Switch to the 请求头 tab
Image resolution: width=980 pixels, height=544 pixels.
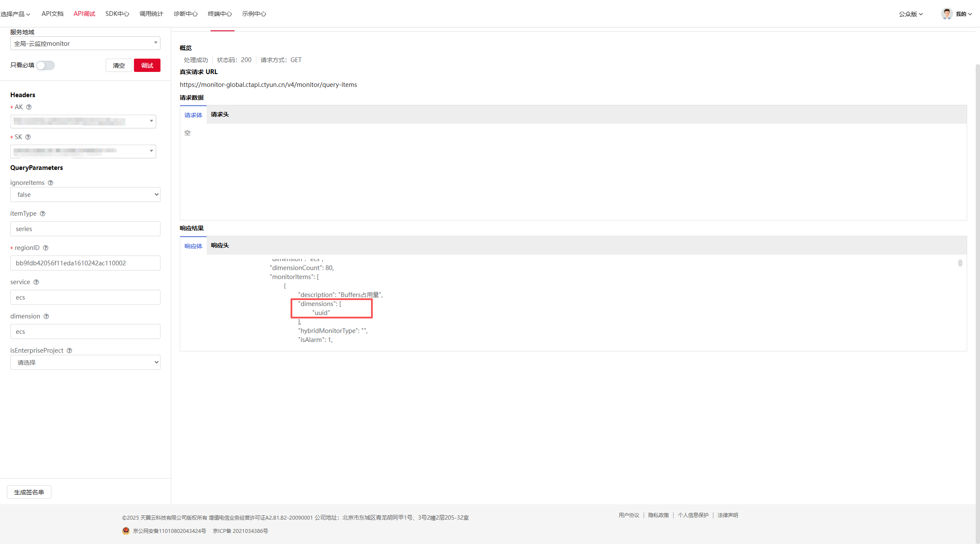pyautogui.click(x=220, y=115)
